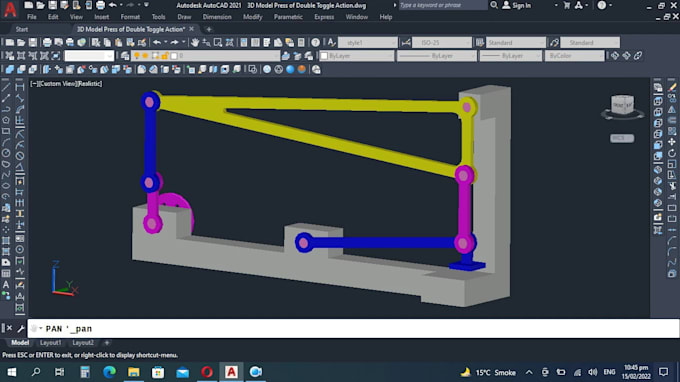Click the 2D wireframe visual style icon
The image size is (680, 382).
click(252, 69)
